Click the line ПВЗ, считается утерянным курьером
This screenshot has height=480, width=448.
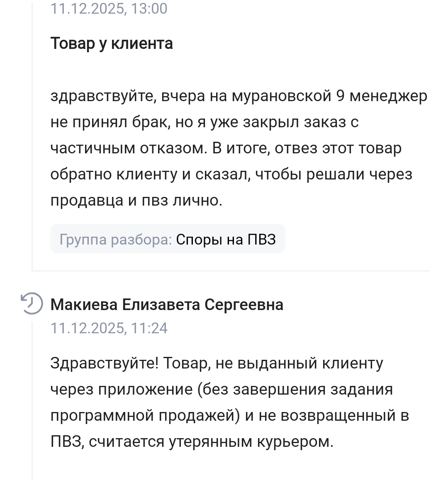(x=192, y=441)
